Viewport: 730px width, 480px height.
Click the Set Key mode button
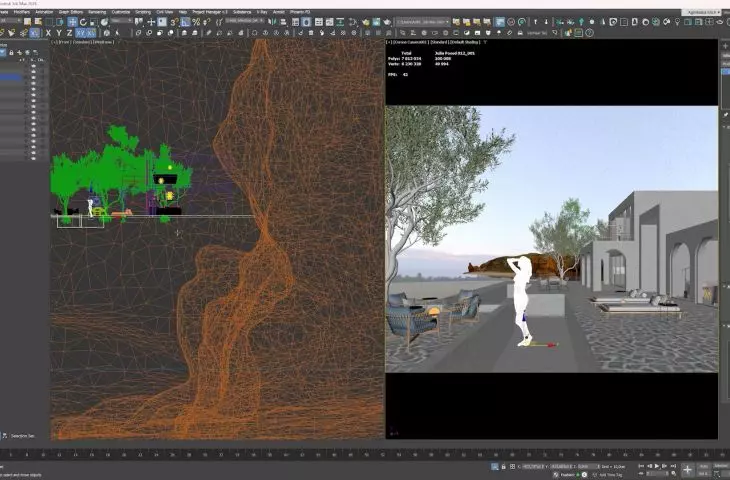tap(703, 474)
